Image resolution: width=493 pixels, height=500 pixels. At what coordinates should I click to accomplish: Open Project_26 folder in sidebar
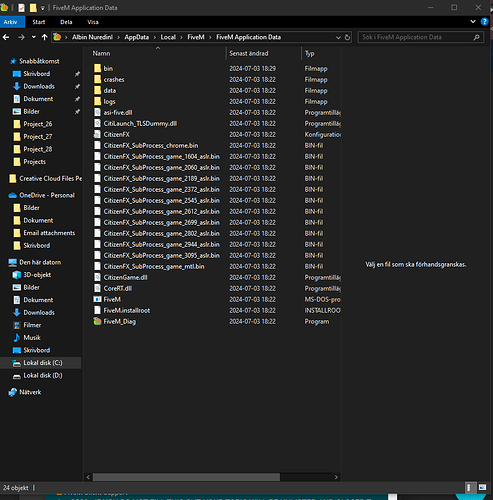point(37,124)
